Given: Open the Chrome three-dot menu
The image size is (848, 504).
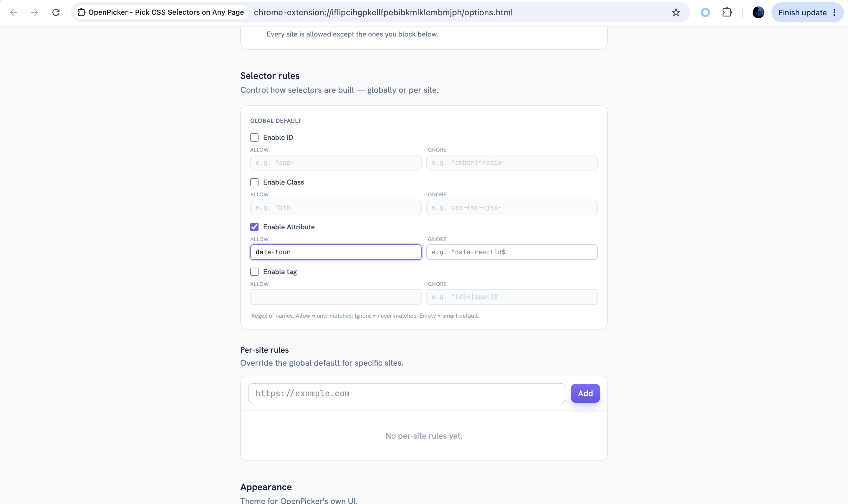Looking at the screenshot, I should [834, 13].
